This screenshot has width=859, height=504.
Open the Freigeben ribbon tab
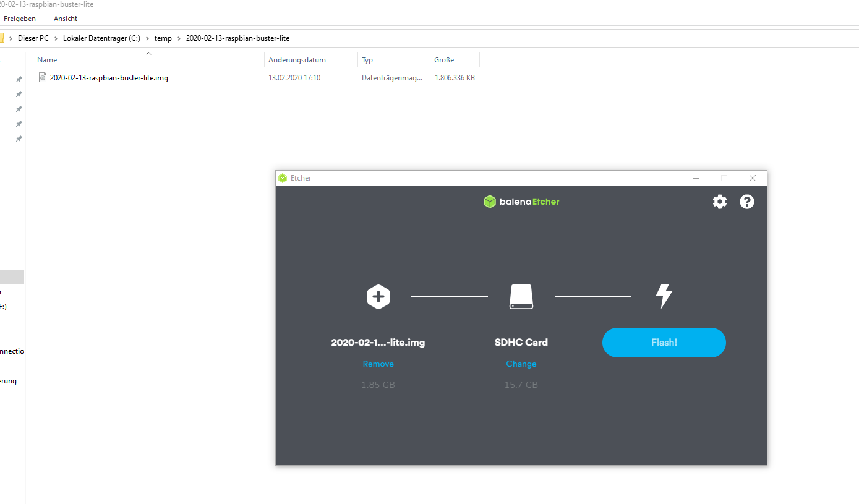(x=20, y=19)
